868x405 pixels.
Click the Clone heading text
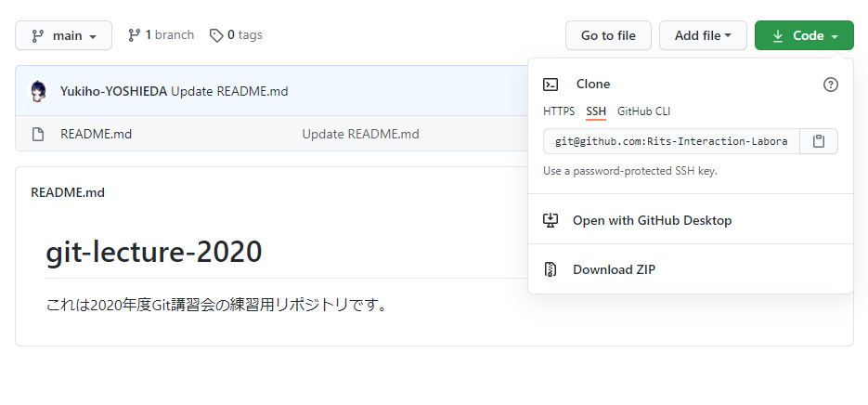pos(593,85)
